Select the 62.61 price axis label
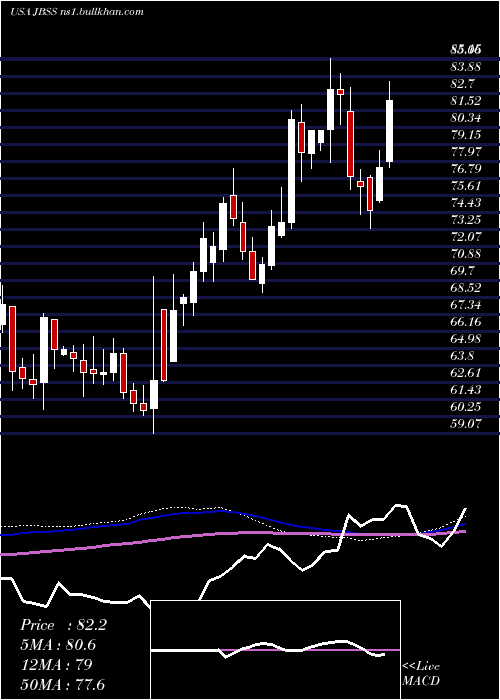This screenshot has height=700, width=500. 466,372
